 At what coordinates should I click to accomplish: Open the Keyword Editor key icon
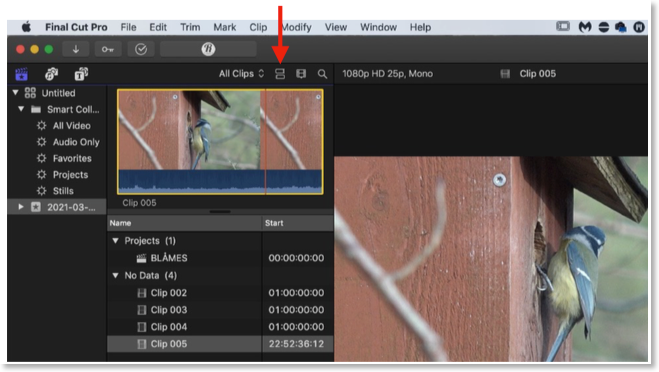click(x=108, y=49)
